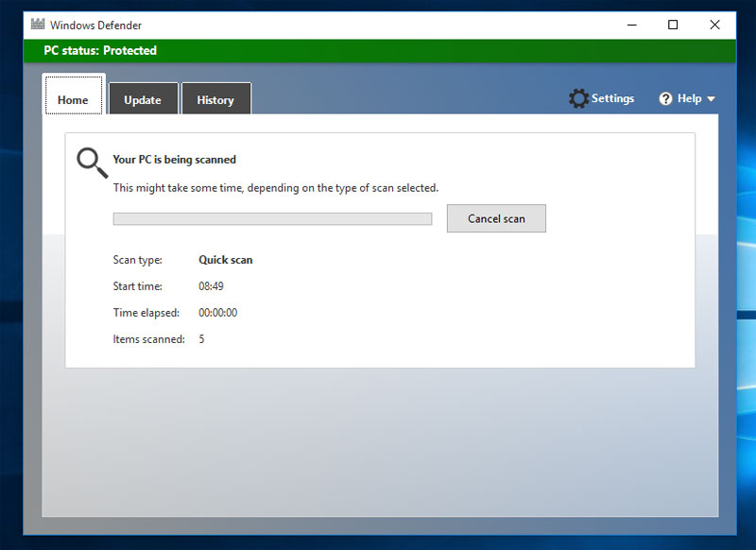Open the Update tab
This screenshot has height=550, width=756.
(x=144, y=99)
